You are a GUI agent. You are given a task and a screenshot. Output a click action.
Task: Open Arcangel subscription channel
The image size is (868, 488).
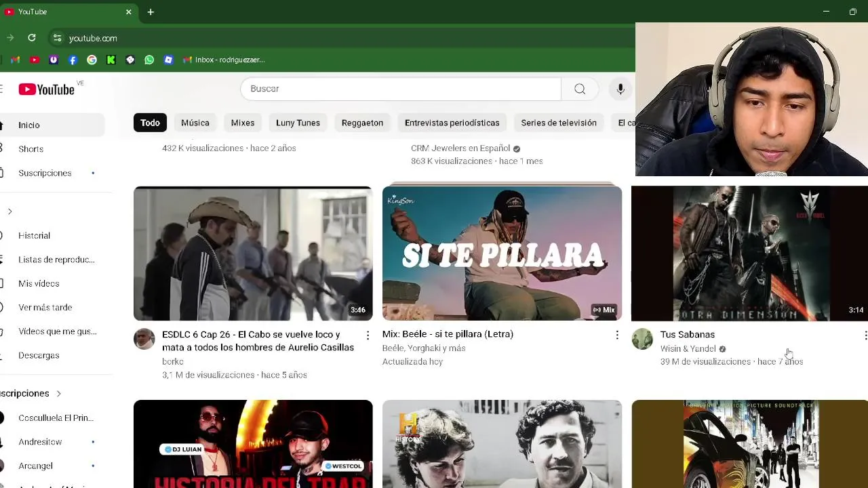[x=52, y=466]
